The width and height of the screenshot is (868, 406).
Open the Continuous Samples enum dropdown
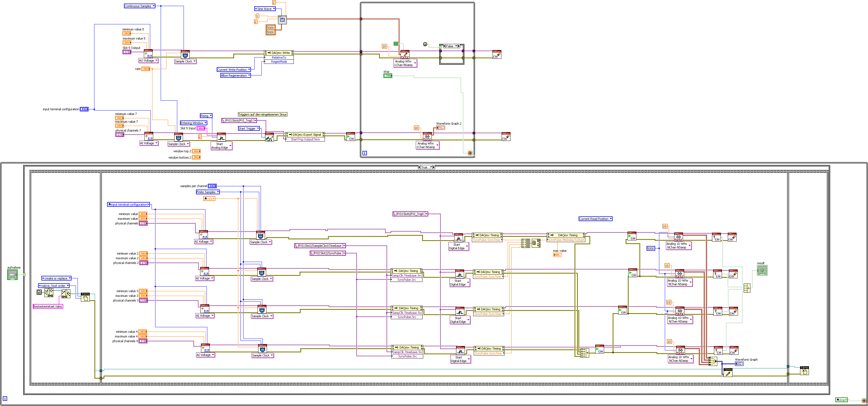(153, 6)
